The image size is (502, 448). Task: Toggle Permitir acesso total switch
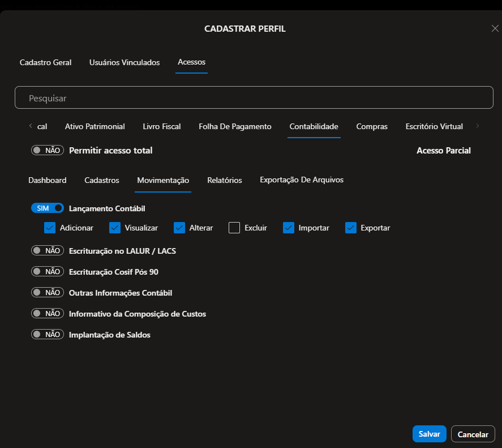[x=48, y=151]
